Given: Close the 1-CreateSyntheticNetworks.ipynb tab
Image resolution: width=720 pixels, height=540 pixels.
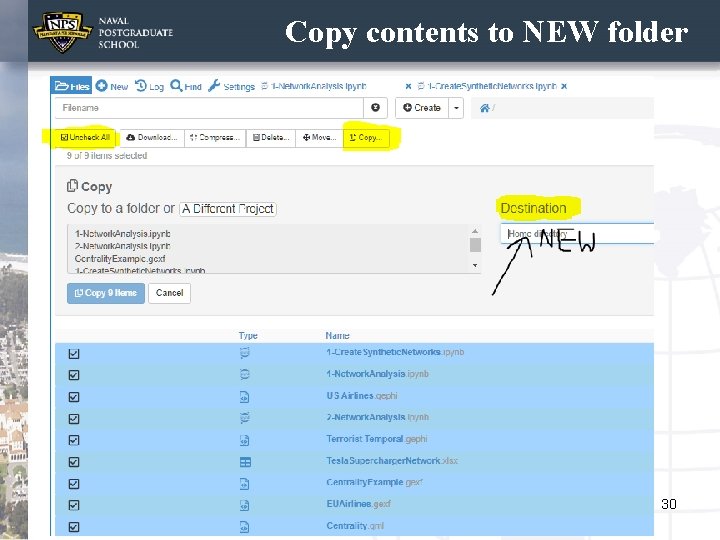Looking at the screenshot, I should 564,86.
